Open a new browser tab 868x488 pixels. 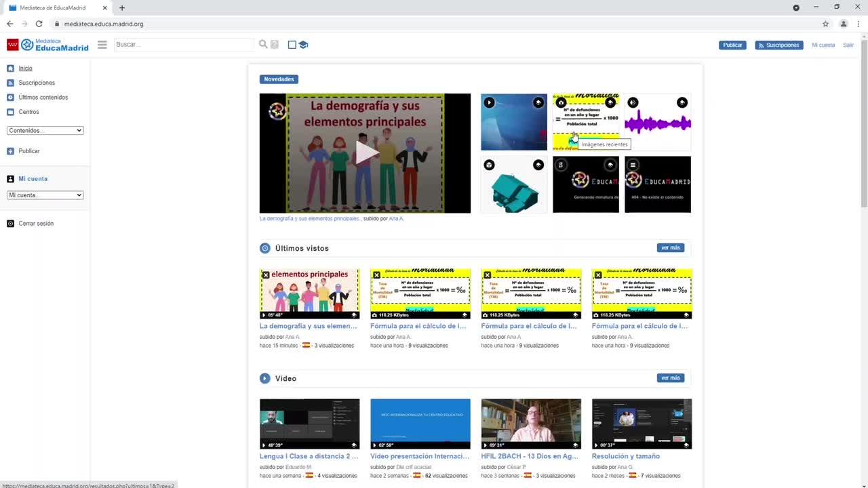click(x=122, y=8)
